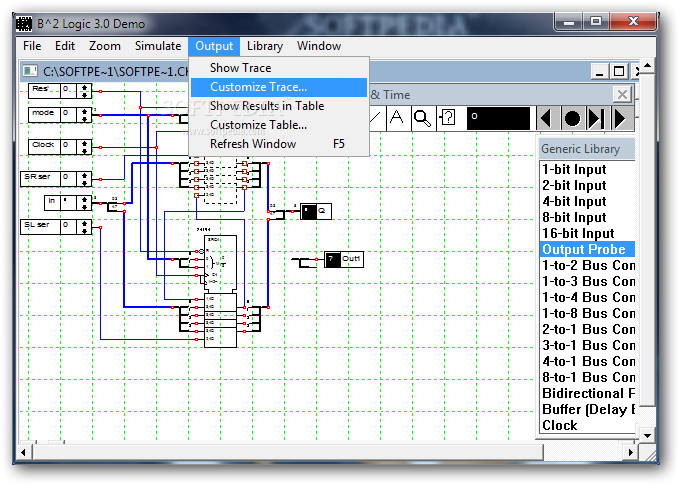This screenshot has height=485, width=680.
Task: Open the Simulate menu
Action: pyautogui.click(x=158, y=46)
